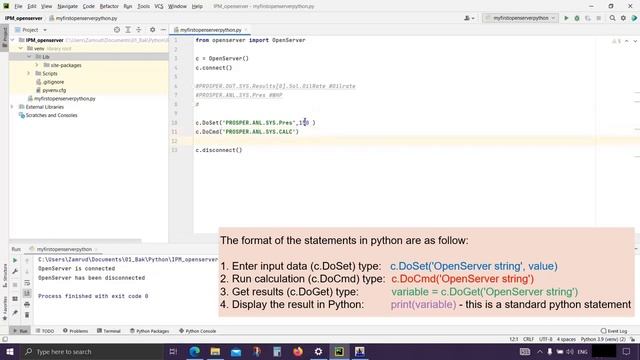This screenshot has height=360, width=640.
Task: Open Firefox from the taskbar
Action: click(298, 351)
